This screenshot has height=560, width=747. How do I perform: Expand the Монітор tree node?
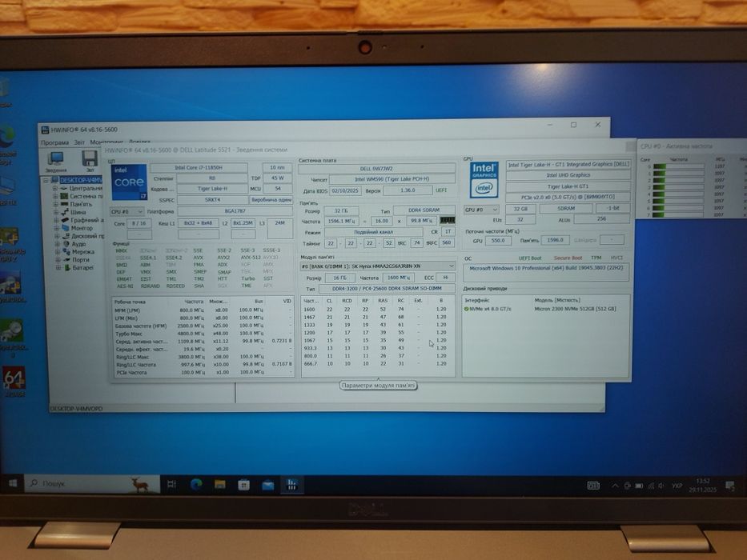coord(56,228)
